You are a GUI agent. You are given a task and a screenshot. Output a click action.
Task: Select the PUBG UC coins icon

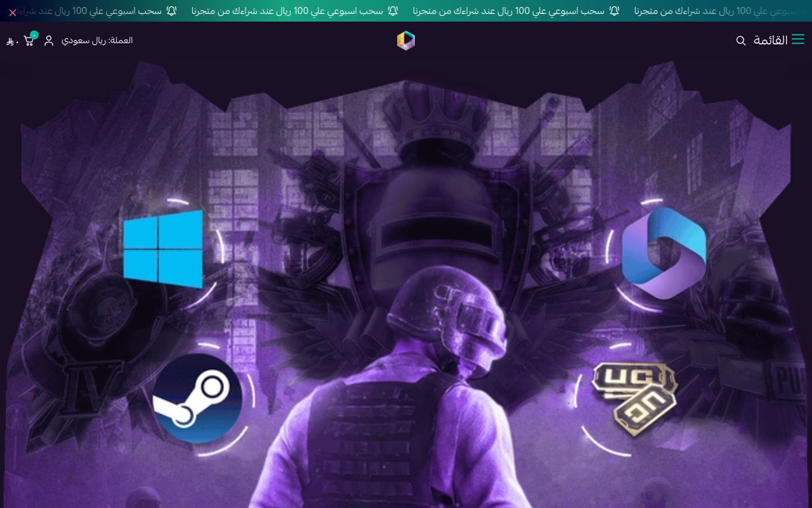635,399
